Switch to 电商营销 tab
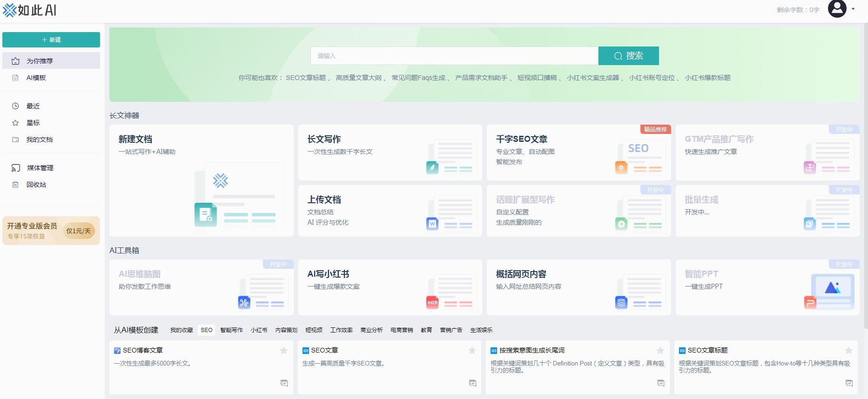Screen dimensions: 868x399 (402, 330)
